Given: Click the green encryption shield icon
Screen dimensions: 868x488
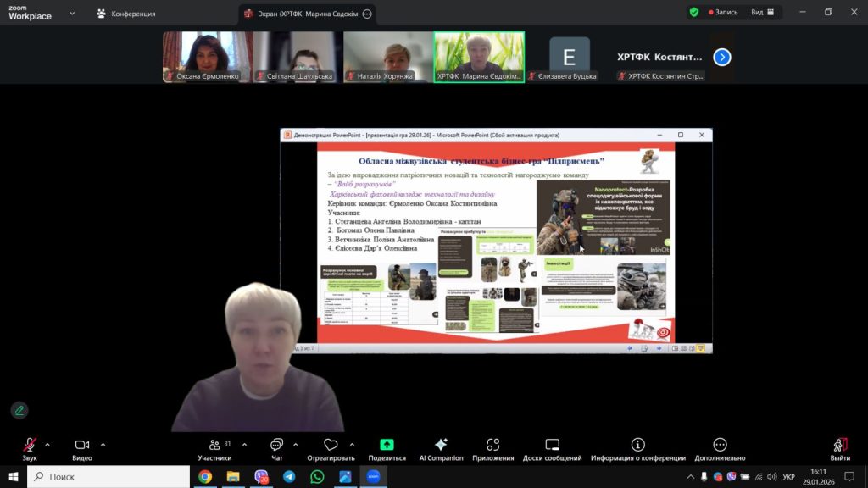Looking at the screenshot, I should point(694,13).
